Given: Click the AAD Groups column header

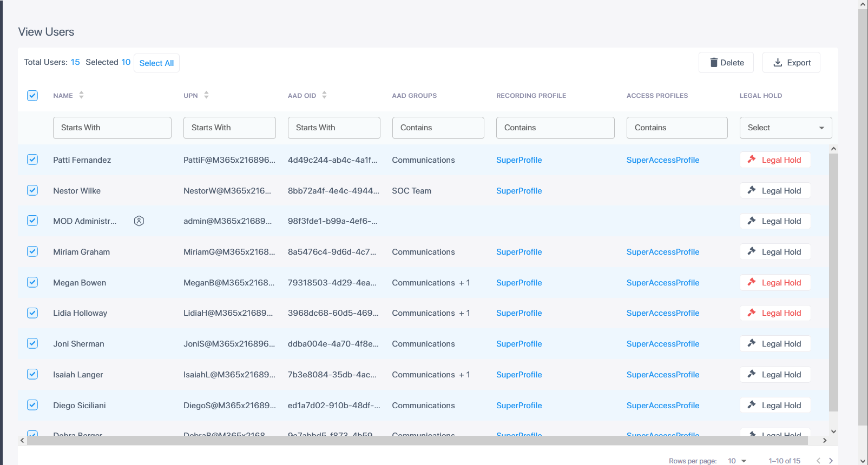Looking at the screenshot, I should click(x=414, y=96).
